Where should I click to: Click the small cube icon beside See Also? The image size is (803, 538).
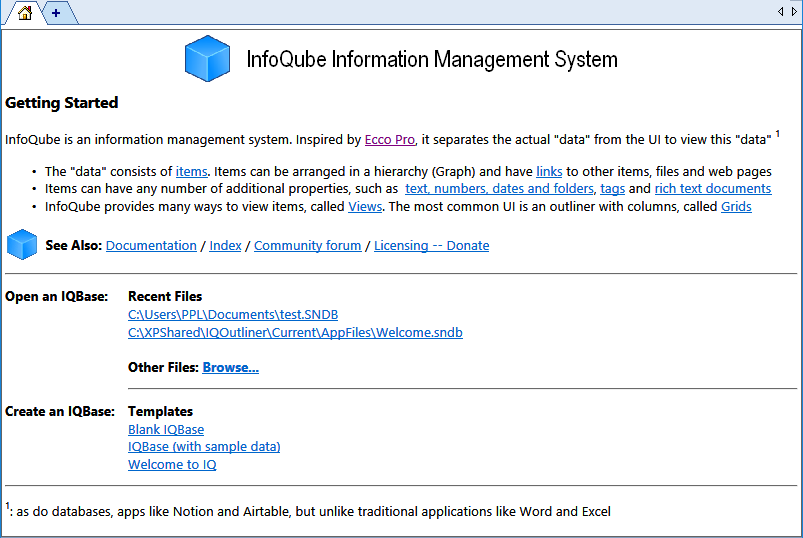point(22,244)
